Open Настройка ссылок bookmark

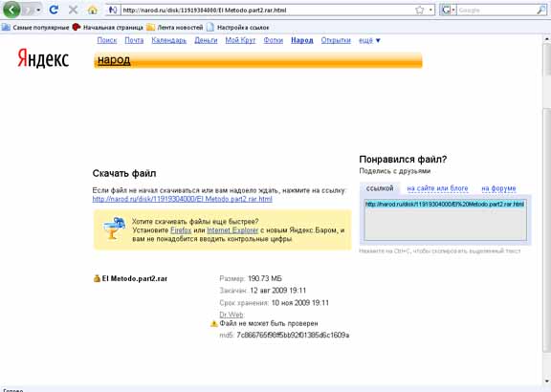click(x=238, y=28)
